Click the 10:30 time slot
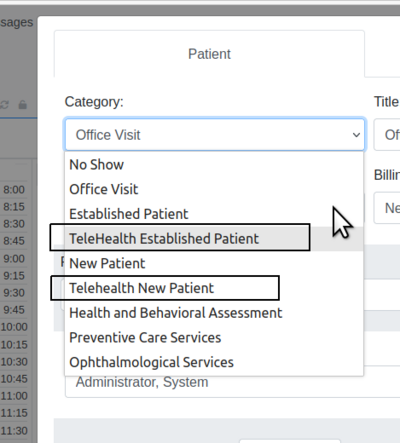This screenshot has height=443, width=400. 14,362
